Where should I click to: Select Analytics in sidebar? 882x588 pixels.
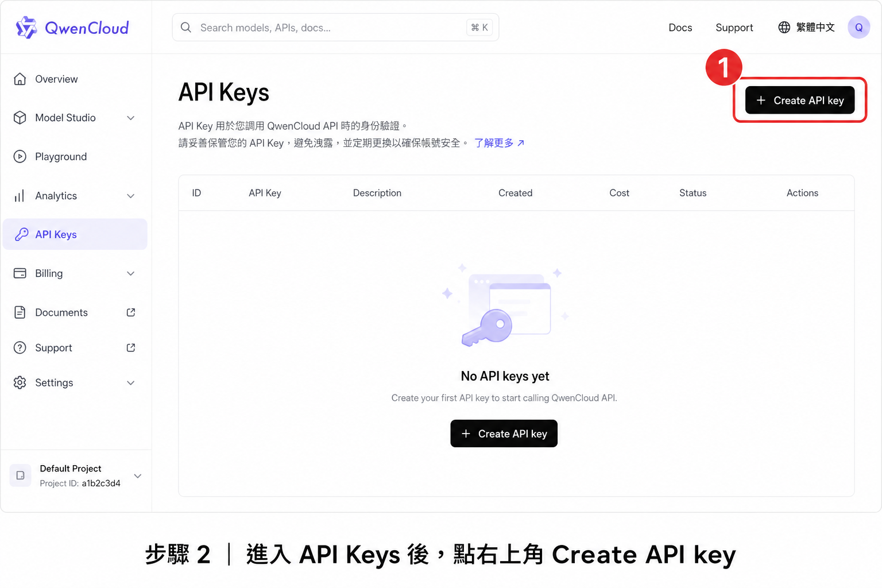click(75, 196)
